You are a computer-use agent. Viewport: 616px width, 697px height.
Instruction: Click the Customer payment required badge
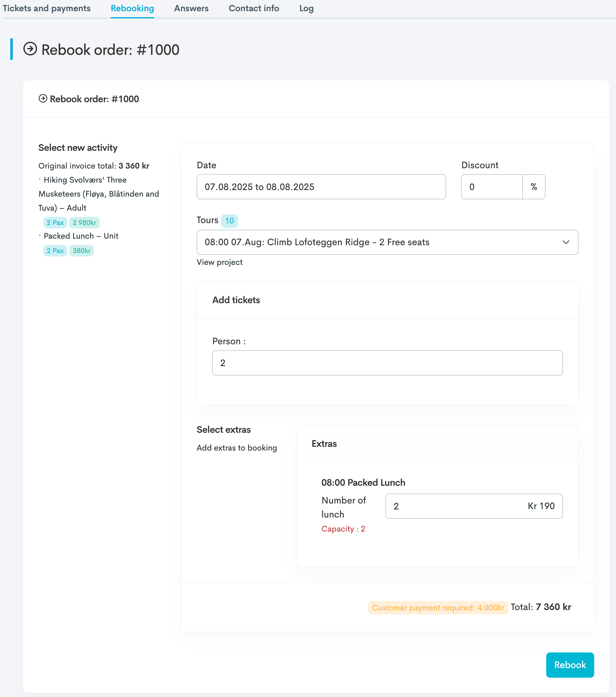438,607
